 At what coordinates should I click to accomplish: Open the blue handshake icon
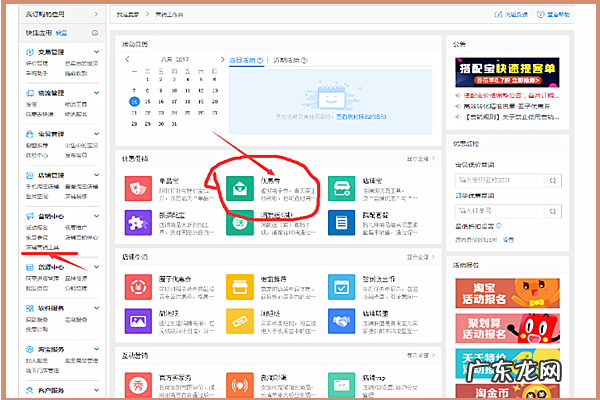pyautogui.click(x=341, y=321)
